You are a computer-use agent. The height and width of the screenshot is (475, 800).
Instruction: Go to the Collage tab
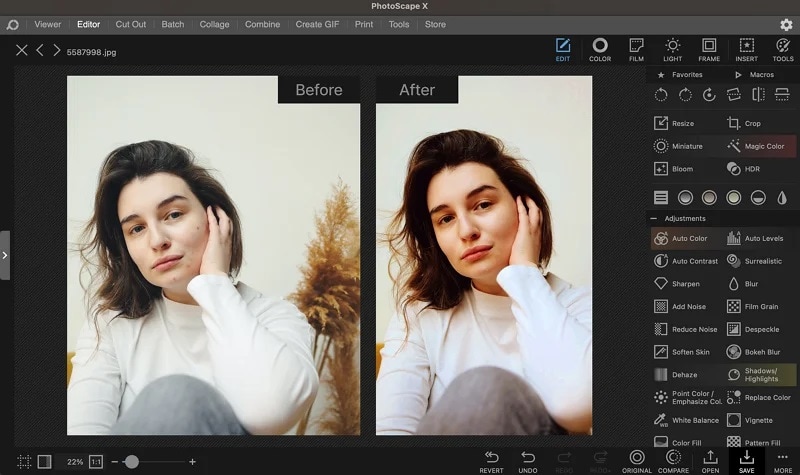click(214, 24)
